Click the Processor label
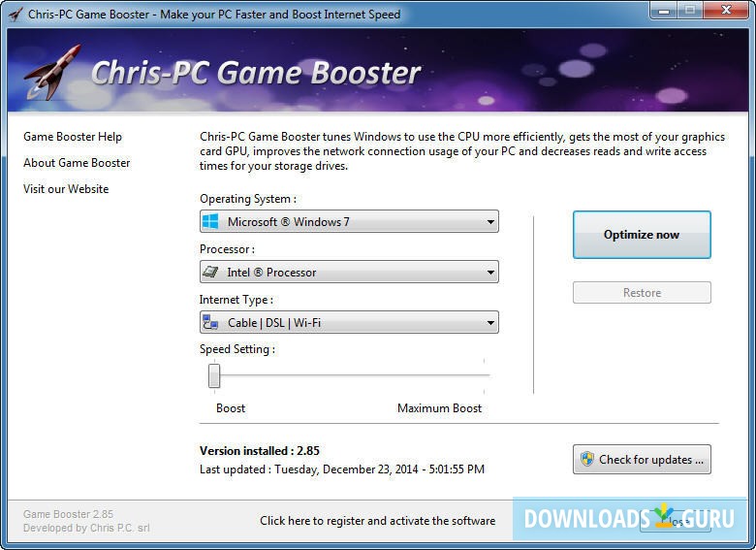This screenshot has height=550, width=756. tap(227, 249)
